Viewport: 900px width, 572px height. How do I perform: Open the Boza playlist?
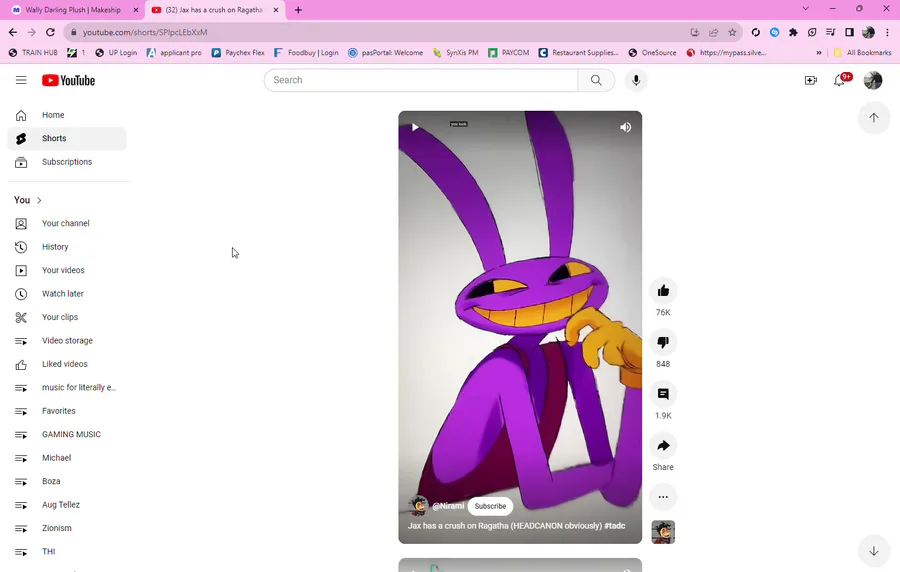coord(67,482)
